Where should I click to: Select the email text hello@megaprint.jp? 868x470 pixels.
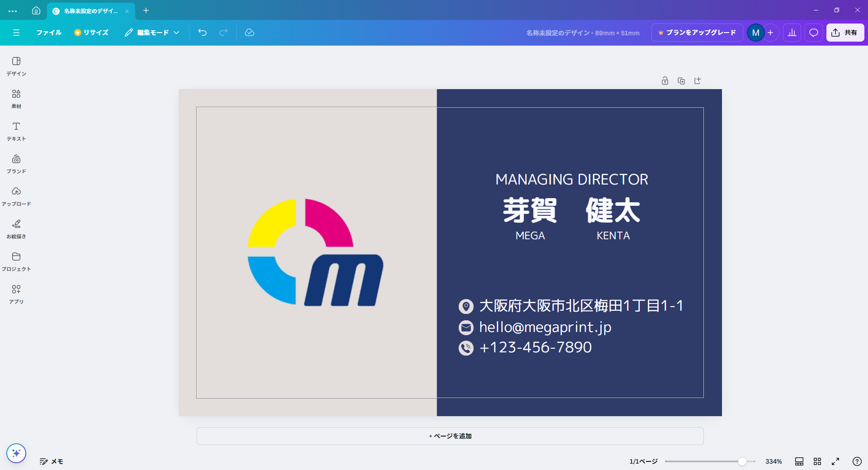[x=545, y=327]
